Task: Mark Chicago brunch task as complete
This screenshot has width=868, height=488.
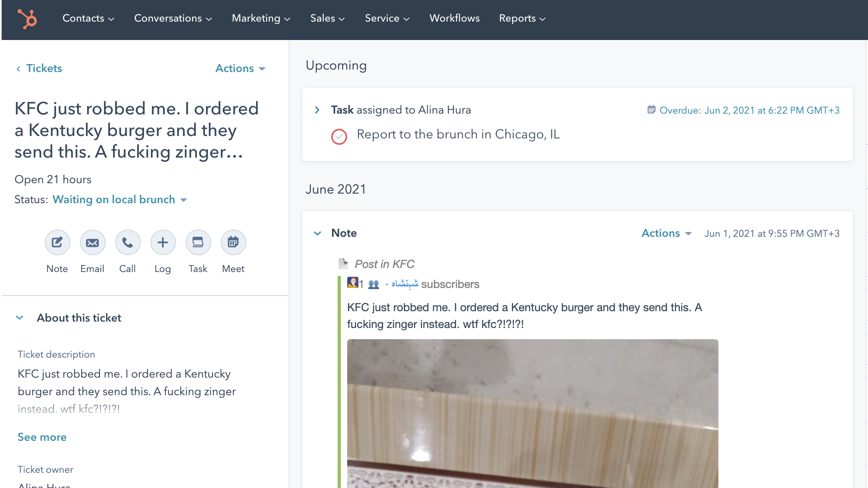Action: (x=339, y=137)
